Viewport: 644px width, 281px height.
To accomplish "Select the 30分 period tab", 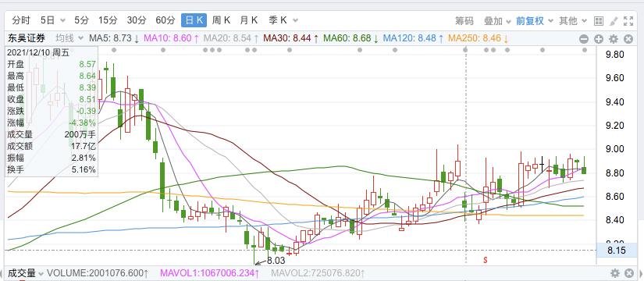I will [137, 20].
